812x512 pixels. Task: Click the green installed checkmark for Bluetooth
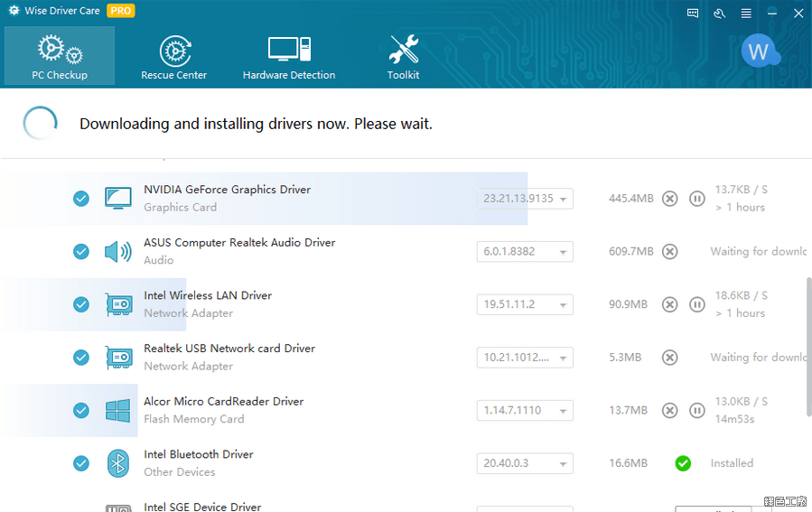[683, 463]
